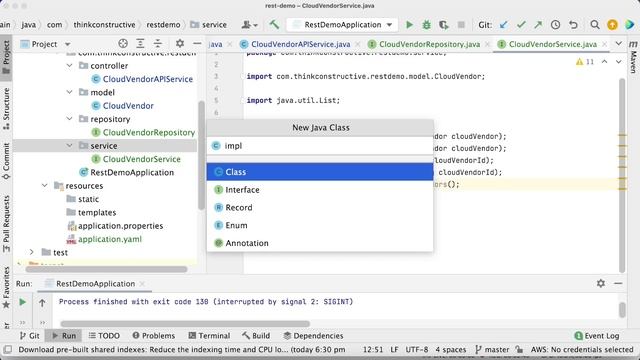640x360 pixels.
Task: Expand all tree nodes in Project panel
Action: [140, 43]
